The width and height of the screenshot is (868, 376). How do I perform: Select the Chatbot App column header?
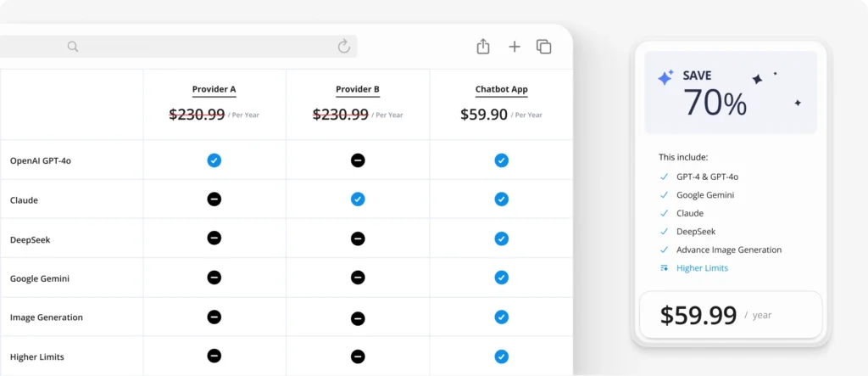[502, 89]
